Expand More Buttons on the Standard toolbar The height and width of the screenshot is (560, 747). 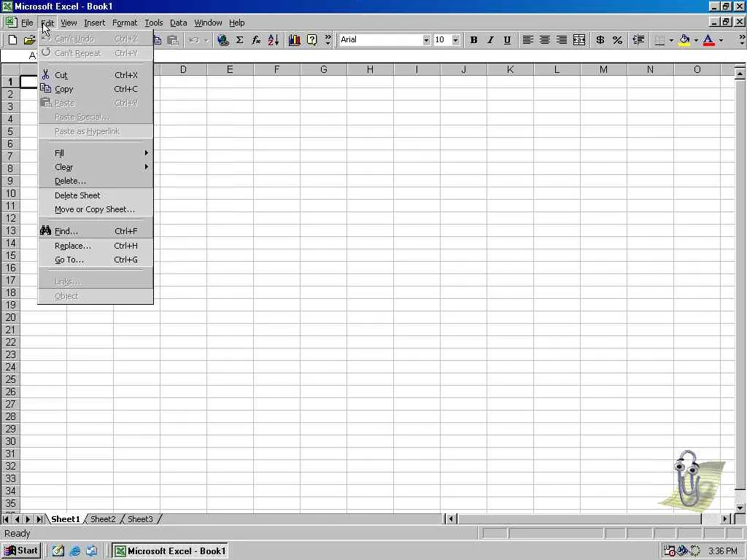(328, 40)
